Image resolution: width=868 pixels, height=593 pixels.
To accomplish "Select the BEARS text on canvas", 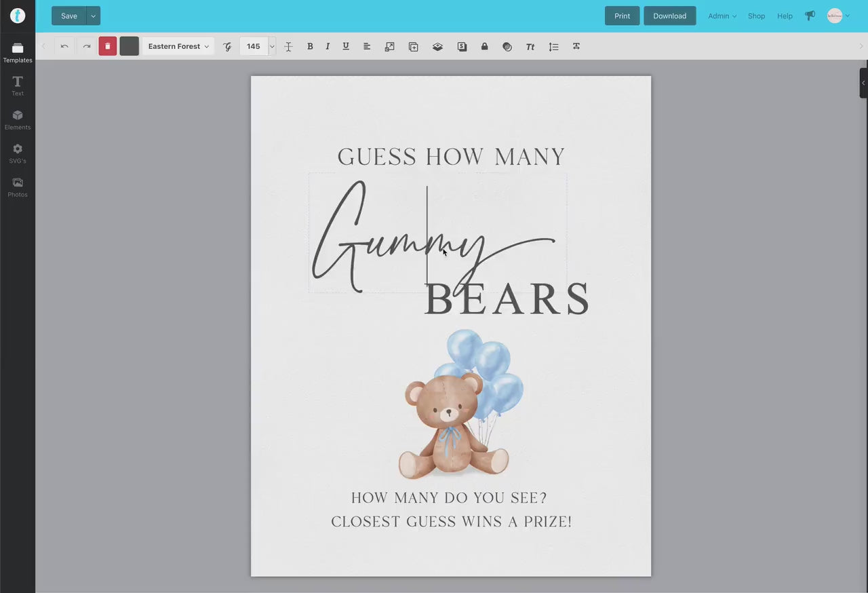I will [x=507, y=299].
